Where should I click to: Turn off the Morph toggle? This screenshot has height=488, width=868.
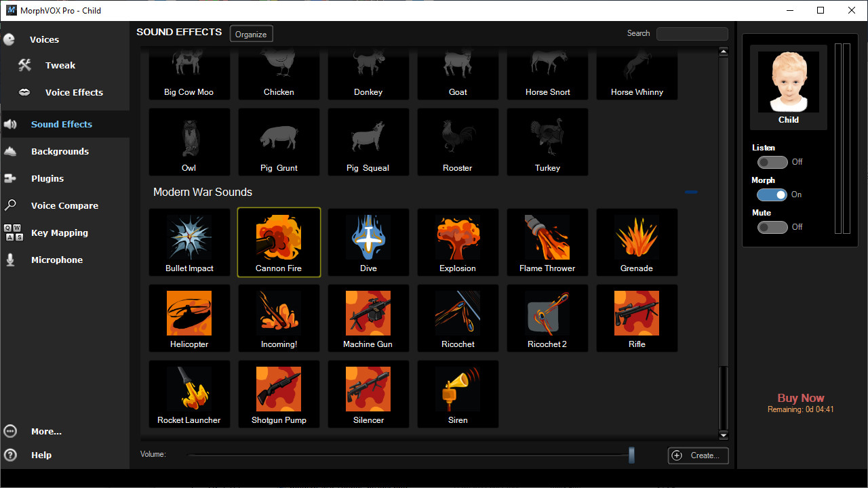click(x=772, y=195)
